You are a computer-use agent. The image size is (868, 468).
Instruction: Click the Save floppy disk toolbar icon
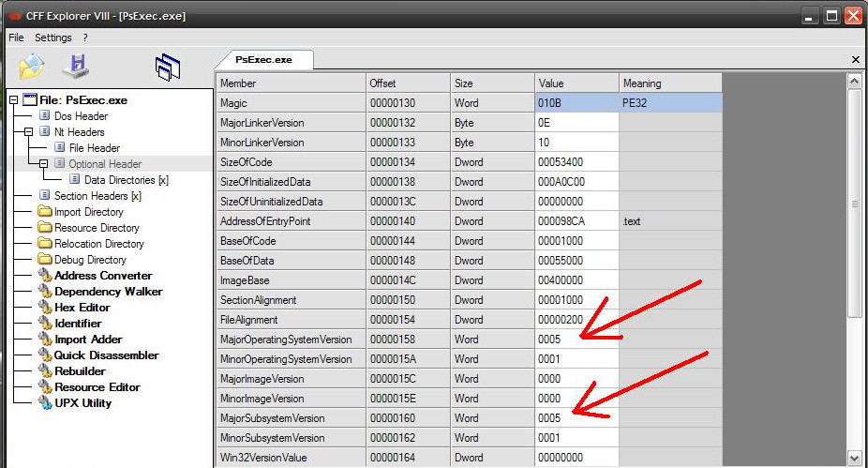pos(76,67)
